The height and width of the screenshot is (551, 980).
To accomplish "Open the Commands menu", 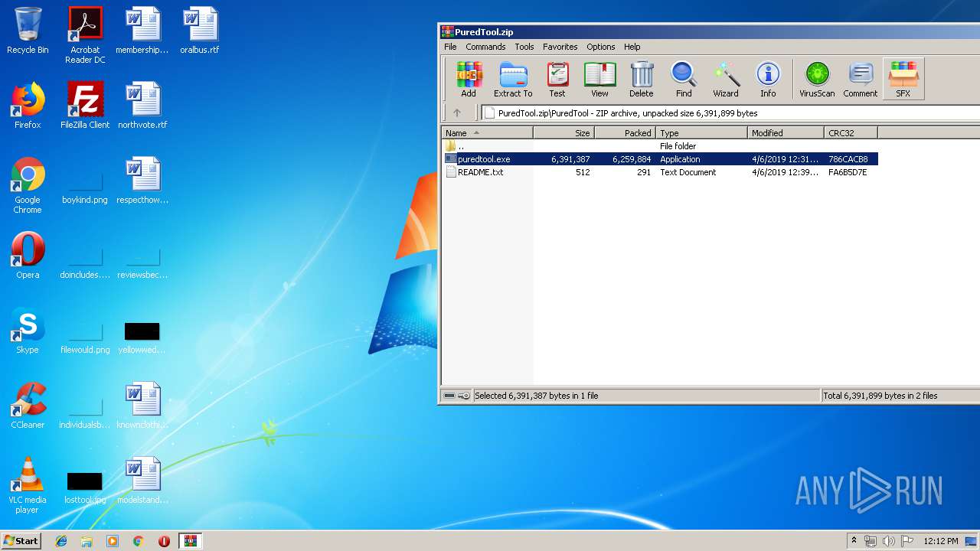I will 485,47.
